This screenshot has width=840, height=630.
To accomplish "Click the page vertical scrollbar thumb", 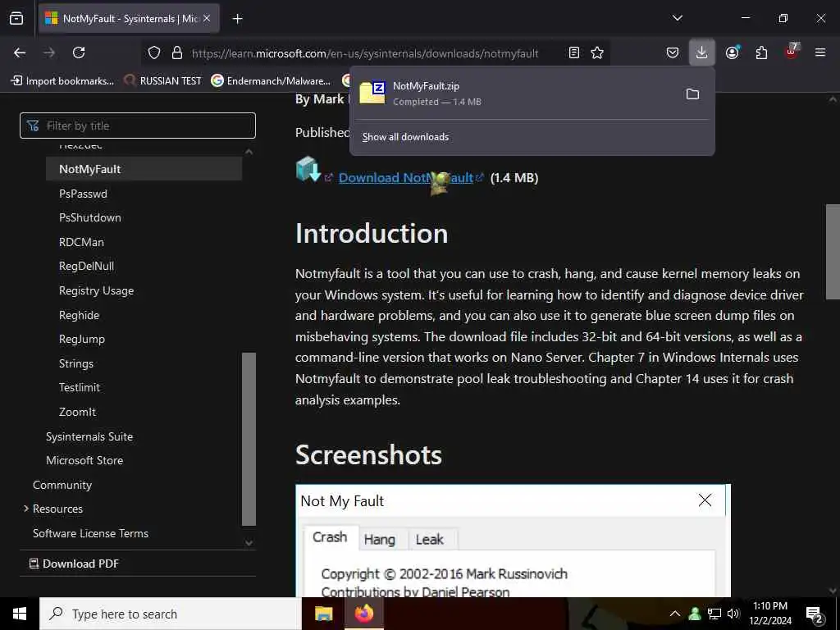I will (x=833, y=252).
